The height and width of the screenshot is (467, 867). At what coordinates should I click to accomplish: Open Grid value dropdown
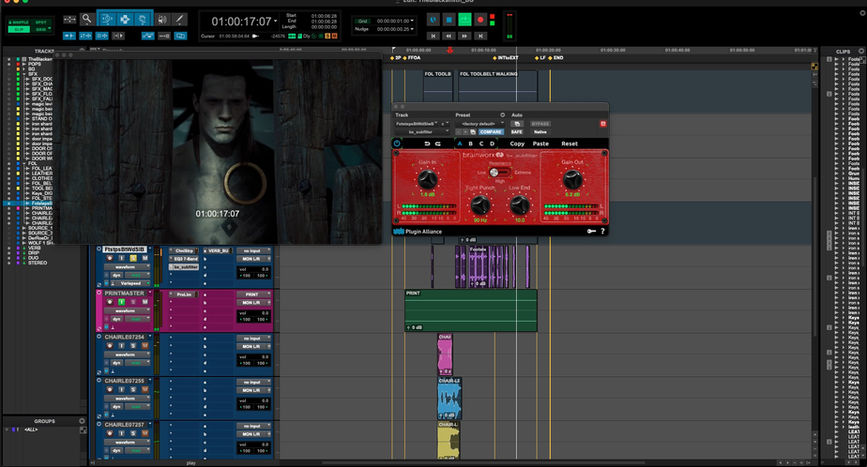tap(412, 20)
